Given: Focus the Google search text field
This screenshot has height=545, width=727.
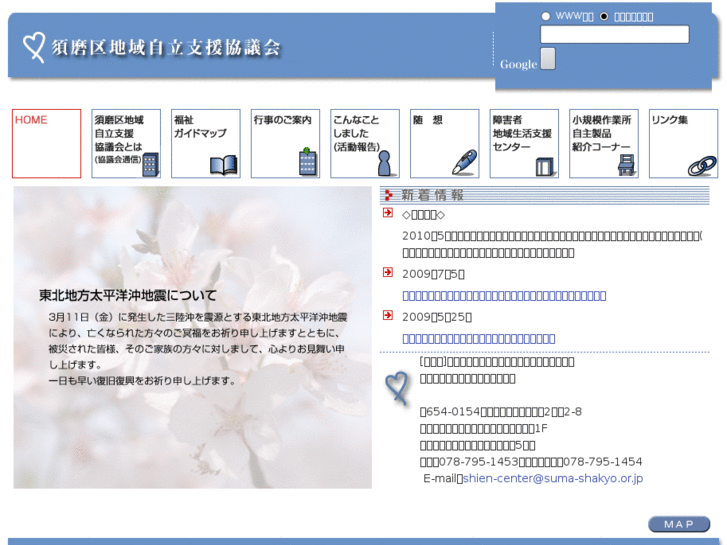Looking at the screenshot, I should 614,34.
